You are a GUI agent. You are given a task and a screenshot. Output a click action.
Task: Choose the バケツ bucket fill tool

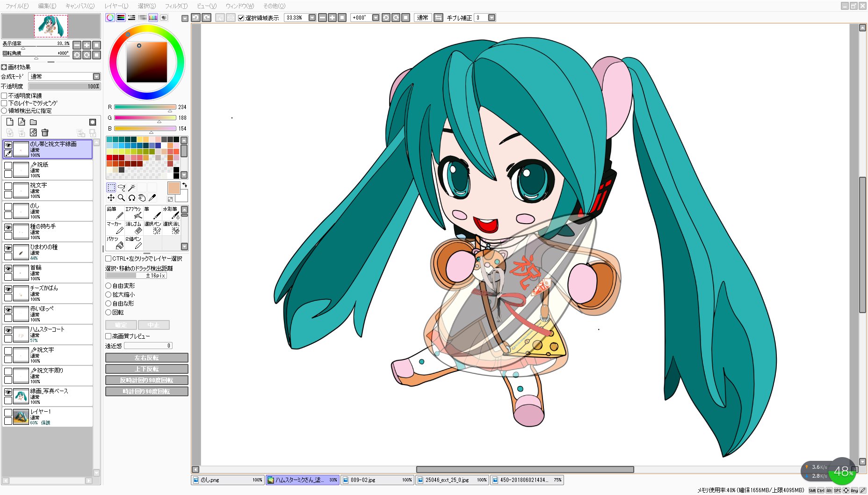(115, 243)
